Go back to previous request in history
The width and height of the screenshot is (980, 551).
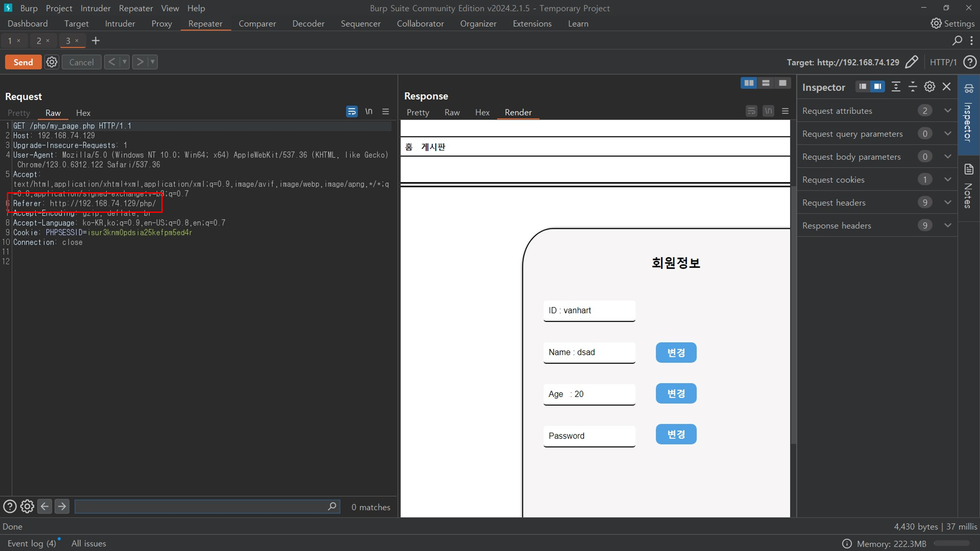(111, 62)
